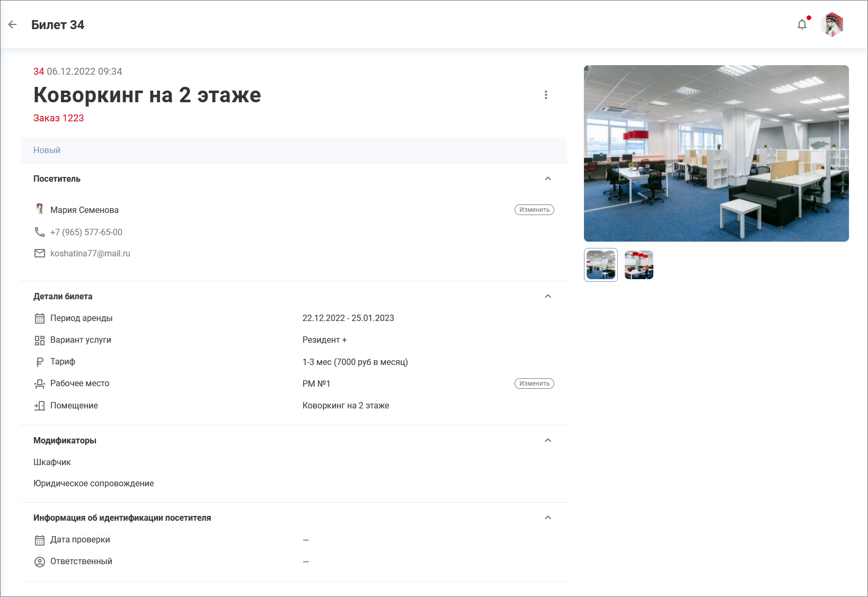Click the back arrow next to Билет 34
The height and width of the screenshot is (597, 868).
[x=13, y=24]
